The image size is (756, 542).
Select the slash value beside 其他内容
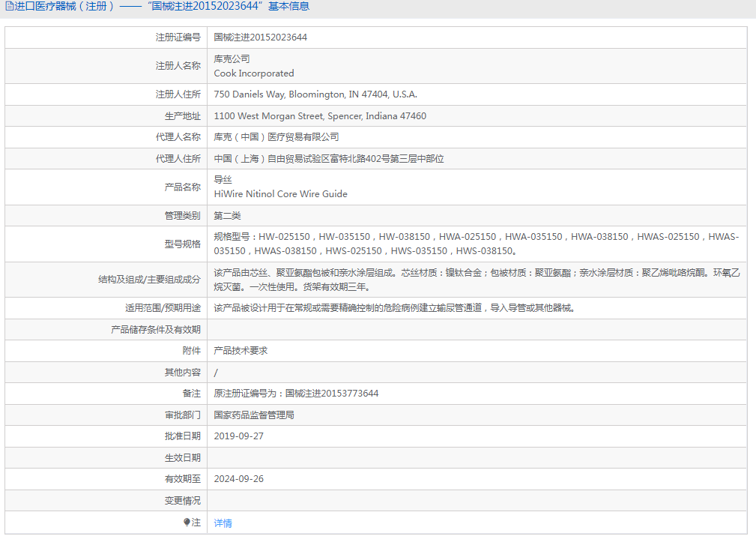[216, 373]
